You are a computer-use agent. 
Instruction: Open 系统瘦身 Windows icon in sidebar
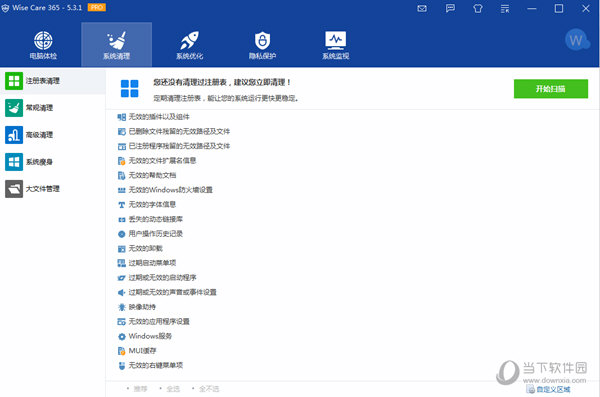(14, 162)
